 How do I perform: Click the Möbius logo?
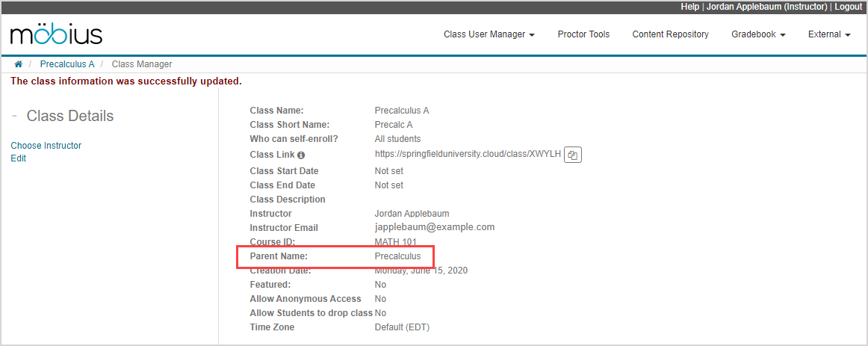[56, 34]
